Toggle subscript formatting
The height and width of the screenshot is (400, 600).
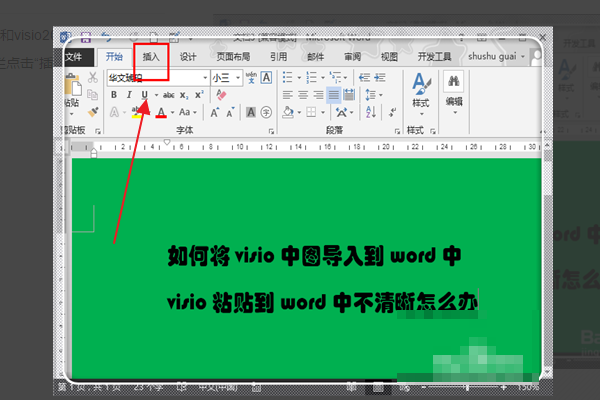click(184, 95)
